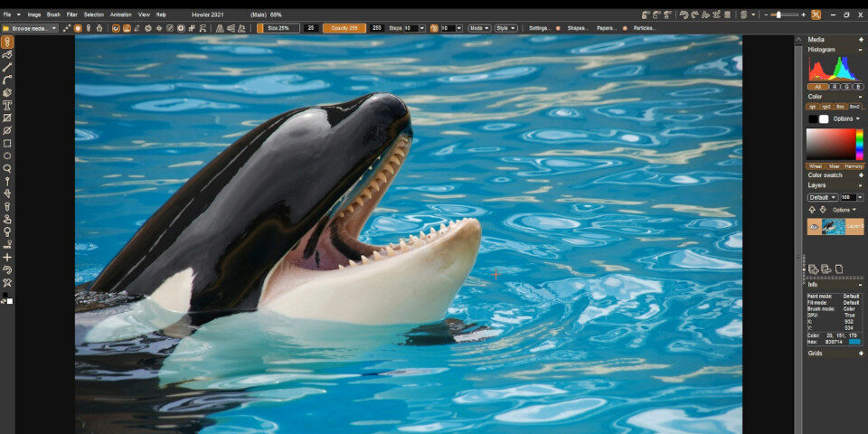This screenshot has height=434, width=868.
Task: Select the rectangle selection tool
Action: pos(7,143)
